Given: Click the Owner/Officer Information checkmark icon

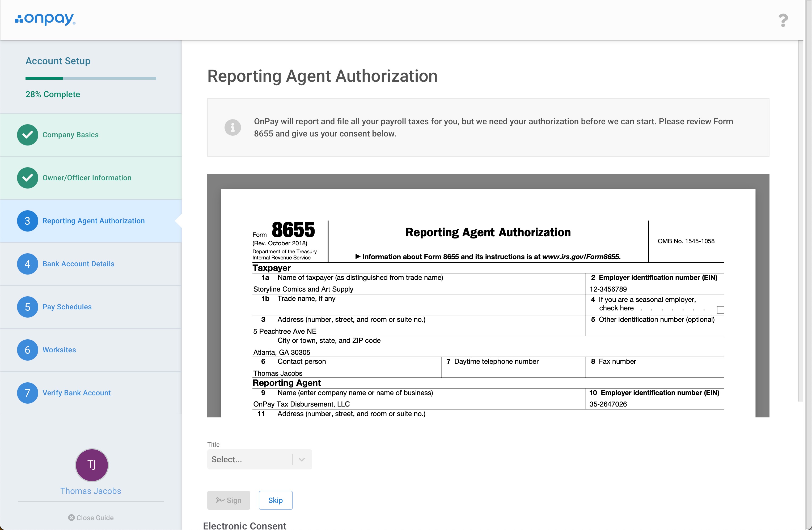Looking at the screenshot, I should (x=27, y=178).
